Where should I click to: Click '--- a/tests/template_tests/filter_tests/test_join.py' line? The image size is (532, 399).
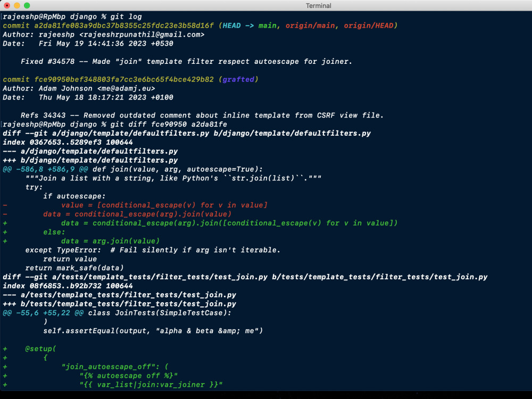(x=119, y=295)
